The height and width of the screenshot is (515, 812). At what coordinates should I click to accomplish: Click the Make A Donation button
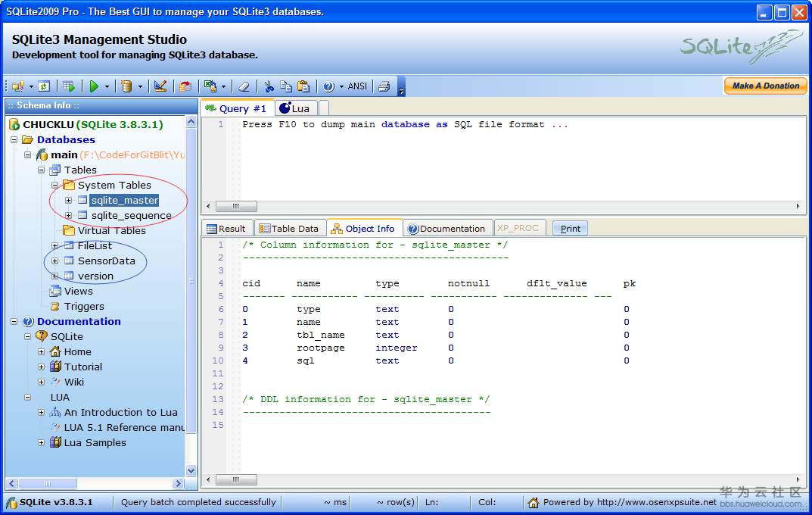point(765,86)
